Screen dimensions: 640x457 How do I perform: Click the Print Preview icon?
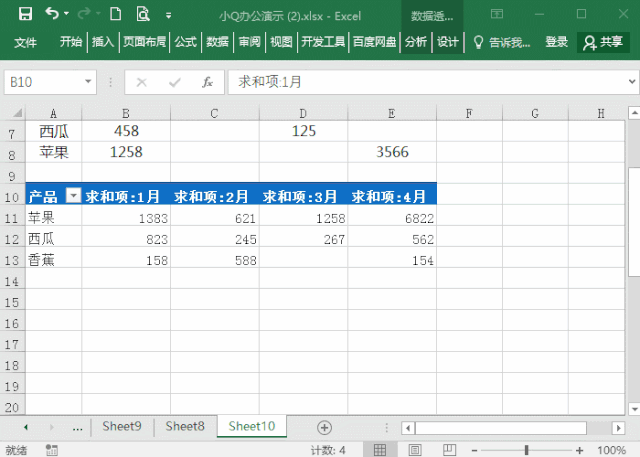[142, 14]
